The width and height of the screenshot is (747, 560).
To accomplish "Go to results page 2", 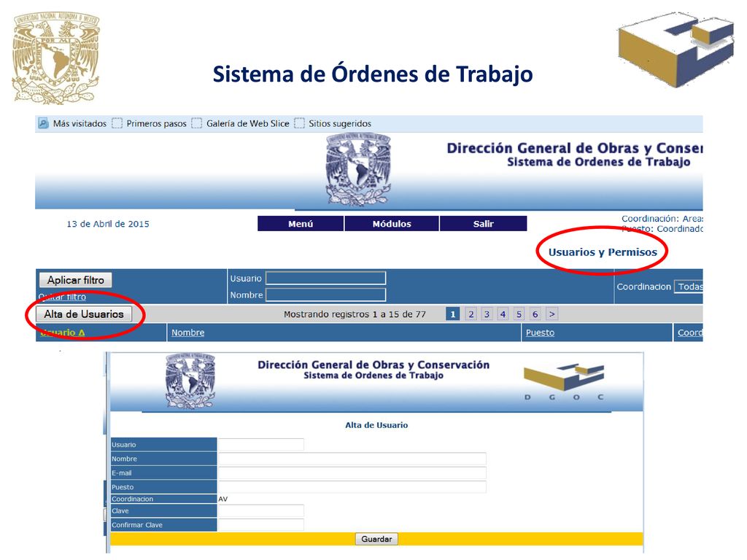I will coord(471,314).
